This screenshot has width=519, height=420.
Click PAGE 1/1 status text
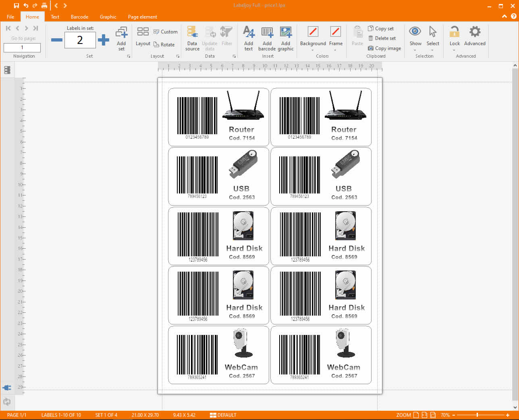coord(17,415)
